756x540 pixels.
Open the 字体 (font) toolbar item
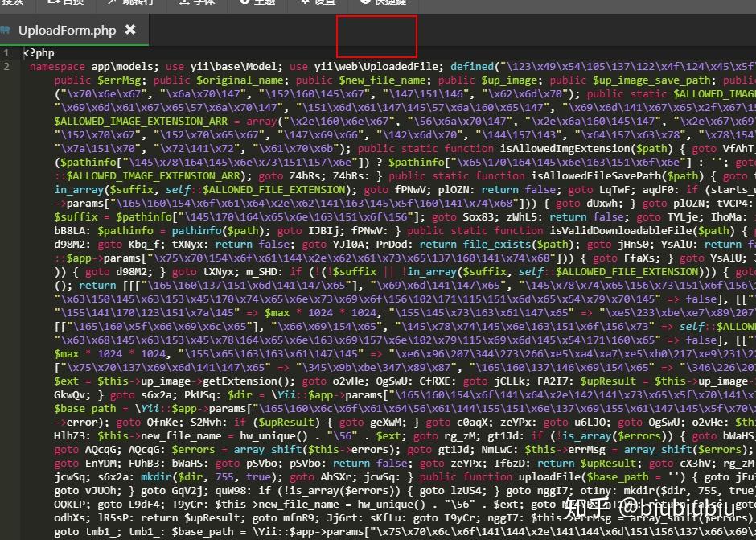click(x=197, y=2)
